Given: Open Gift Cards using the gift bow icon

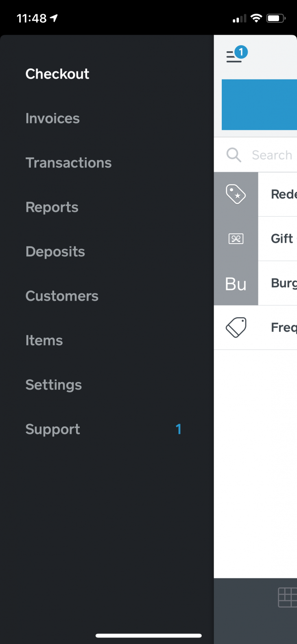Looking at the screenshot, I should [236, 239].
